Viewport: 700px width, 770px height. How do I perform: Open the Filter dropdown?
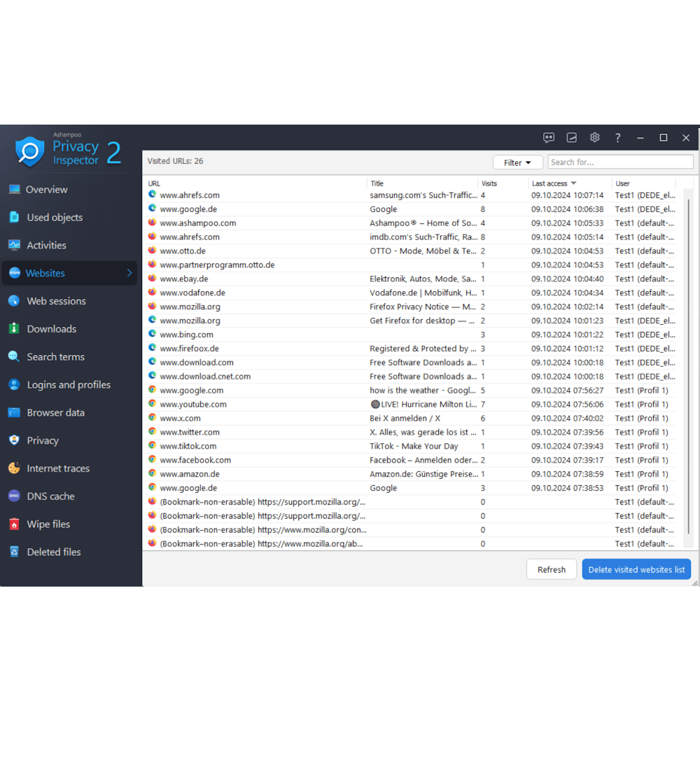click(517, 162)
